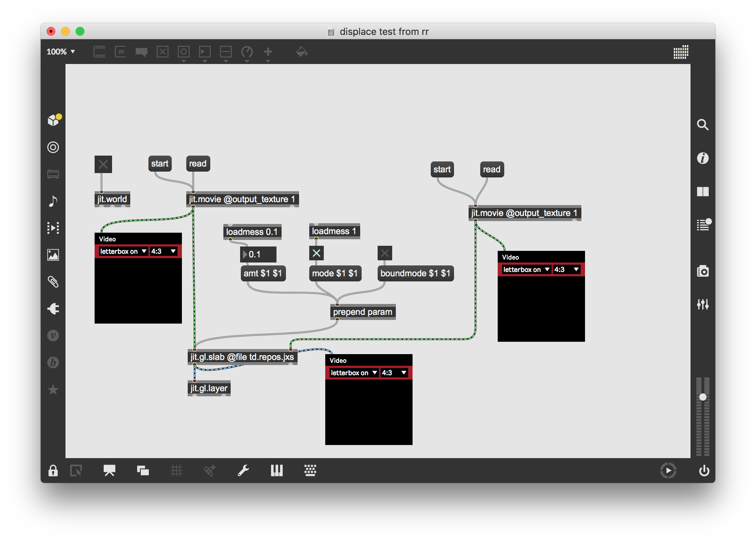Click the mode $1 $1 message box
Screen dimensions: 756x541
click(335, 273)
